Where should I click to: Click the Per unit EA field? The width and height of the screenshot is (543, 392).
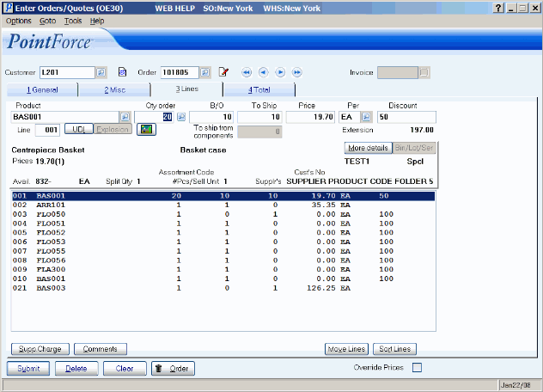coord(350,117)
